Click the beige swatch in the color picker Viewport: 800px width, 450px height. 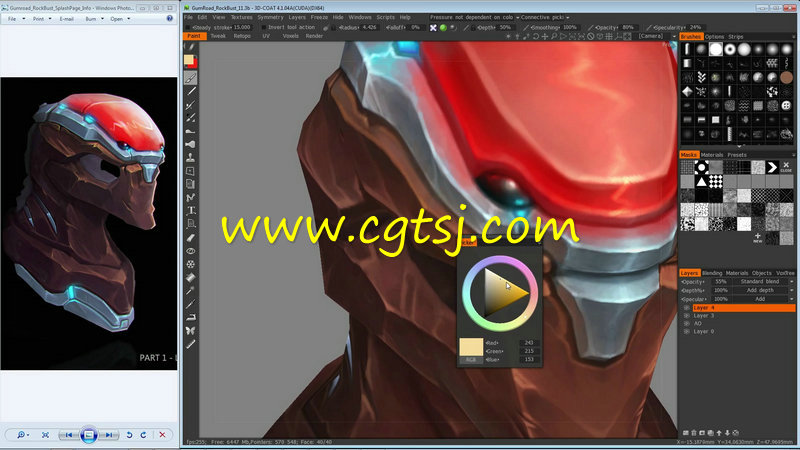coord(471,346)
